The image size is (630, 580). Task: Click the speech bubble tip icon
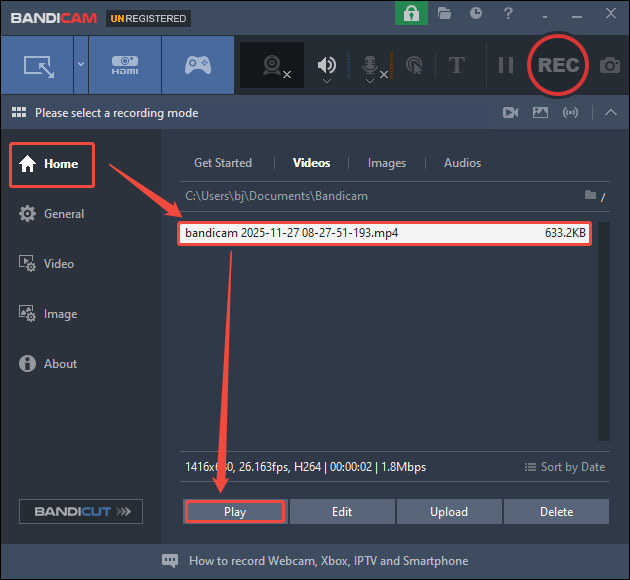[170, 561]
